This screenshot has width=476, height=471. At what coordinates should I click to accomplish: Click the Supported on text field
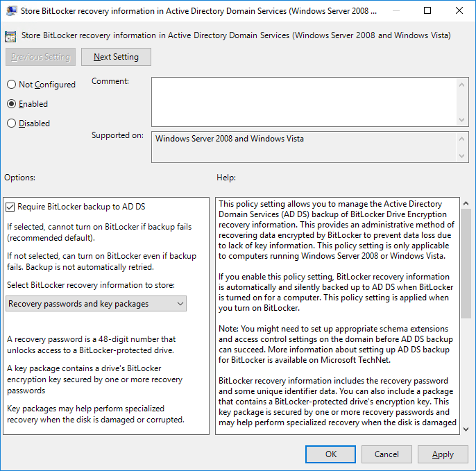304,147
